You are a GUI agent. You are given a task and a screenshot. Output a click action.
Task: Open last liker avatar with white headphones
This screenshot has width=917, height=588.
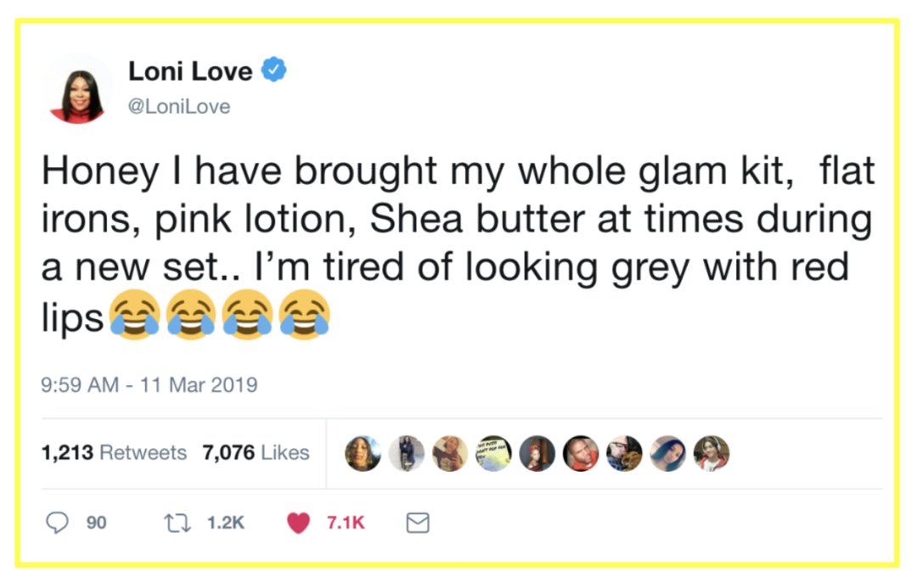point(712,454)
